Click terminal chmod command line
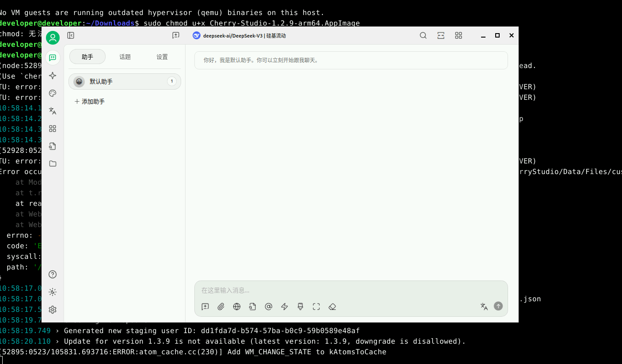Image resolution: width=622 pixels, height=364 pixels. [252, 23]
